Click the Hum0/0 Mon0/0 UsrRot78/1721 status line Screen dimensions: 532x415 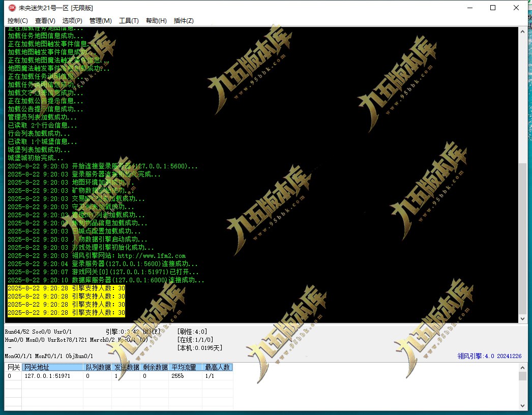pos(76,340)
